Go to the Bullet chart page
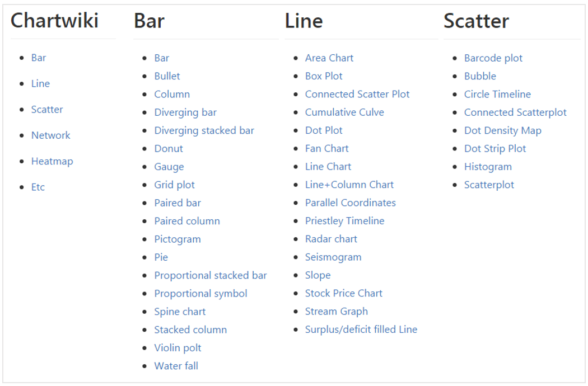 tap(167, 76)
